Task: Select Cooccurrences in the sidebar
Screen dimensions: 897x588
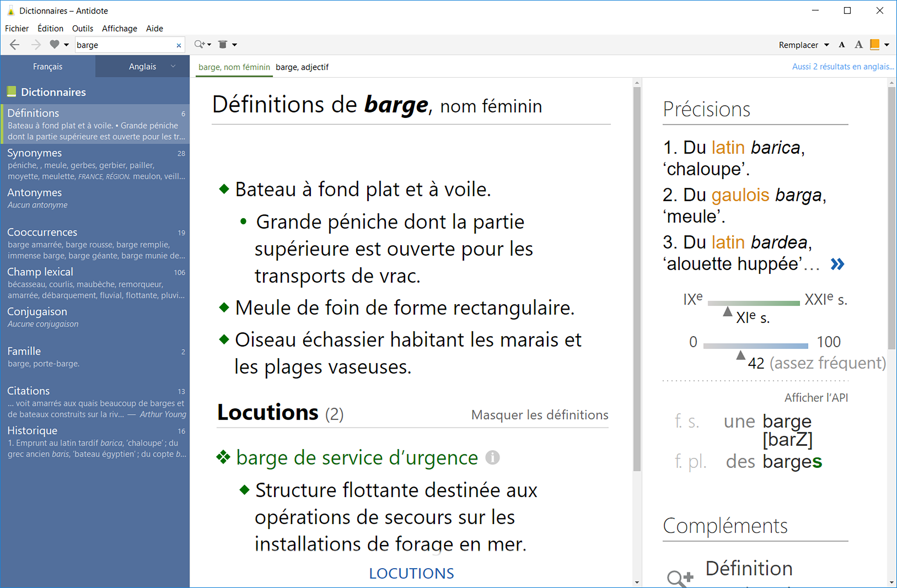Action: [x=95, y=244]
